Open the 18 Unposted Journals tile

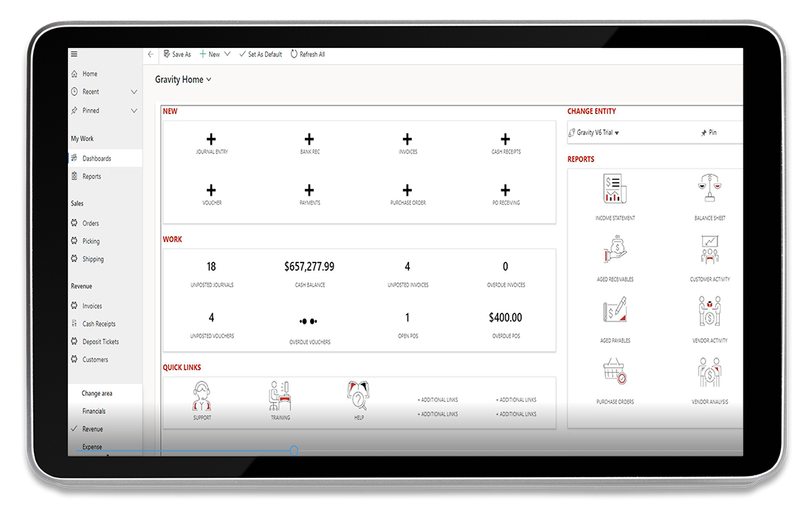(x=211, y=274)
